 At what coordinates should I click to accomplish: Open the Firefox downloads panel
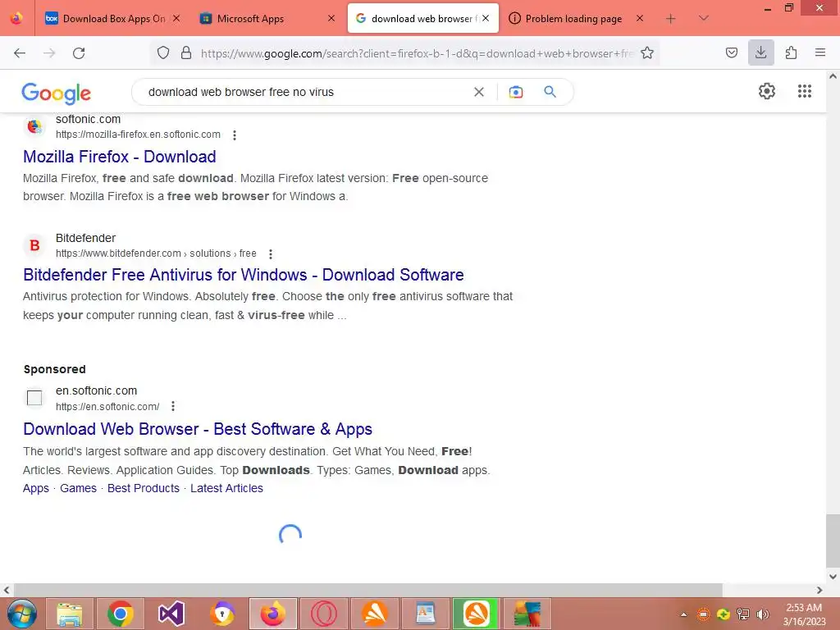(760, 52)
